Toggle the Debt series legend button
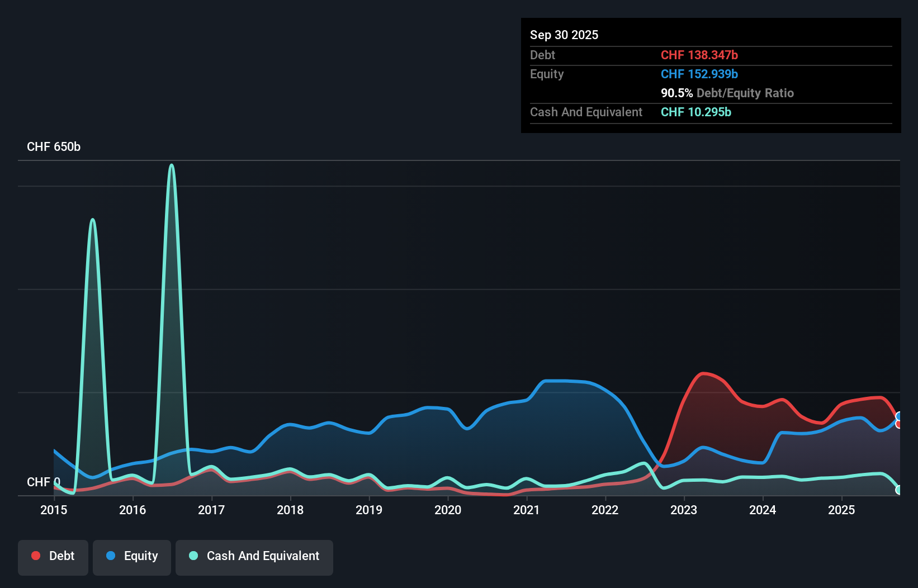This screenshot has width=918, height=588. point(53,557)
